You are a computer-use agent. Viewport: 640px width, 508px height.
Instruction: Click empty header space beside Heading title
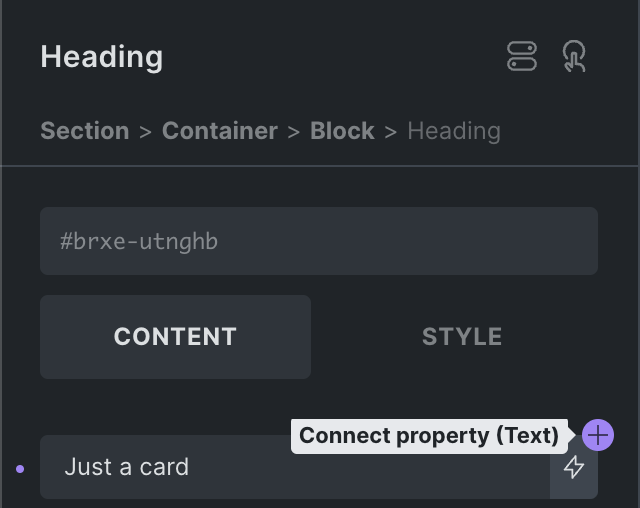(x=330, y=57)
